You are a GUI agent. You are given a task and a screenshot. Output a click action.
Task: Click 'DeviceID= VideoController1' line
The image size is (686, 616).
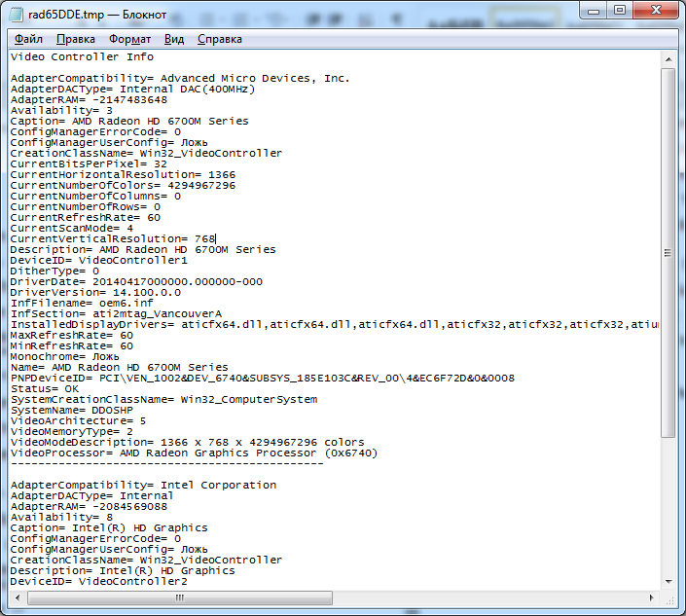[x=99, y=260]
